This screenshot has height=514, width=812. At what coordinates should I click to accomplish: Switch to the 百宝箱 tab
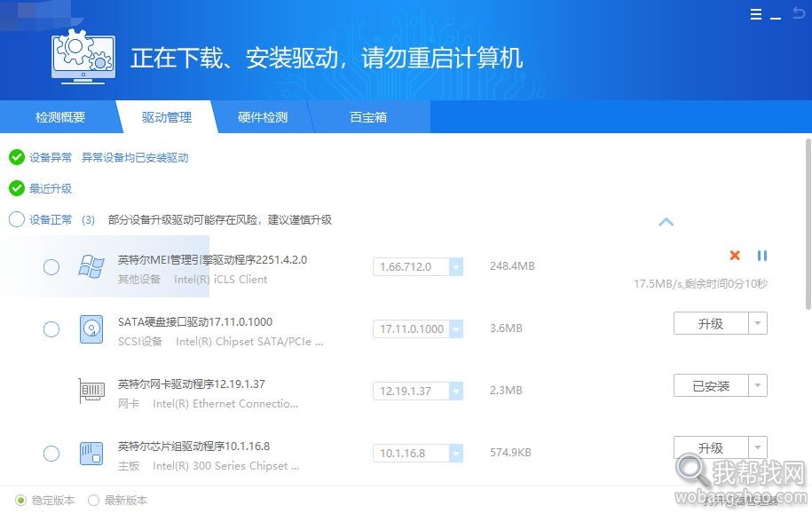[x=368, y=117]
